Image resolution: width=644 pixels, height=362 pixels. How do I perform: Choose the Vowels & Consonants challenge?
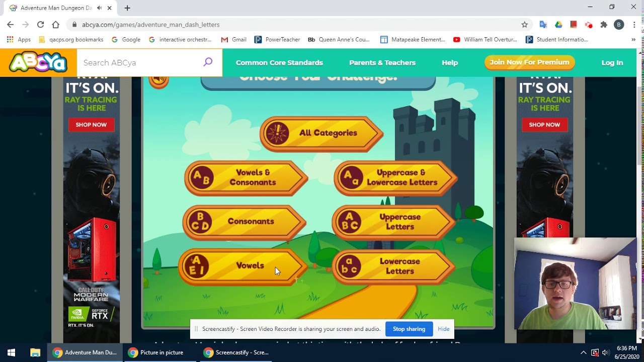246,178
